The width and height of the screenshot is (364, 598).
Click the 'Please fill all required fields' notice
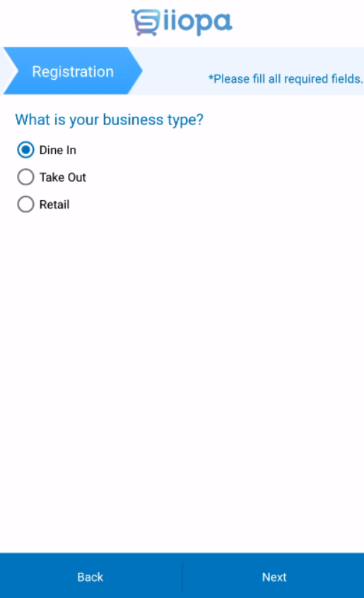pyautogui.click(x=286, y=79)
